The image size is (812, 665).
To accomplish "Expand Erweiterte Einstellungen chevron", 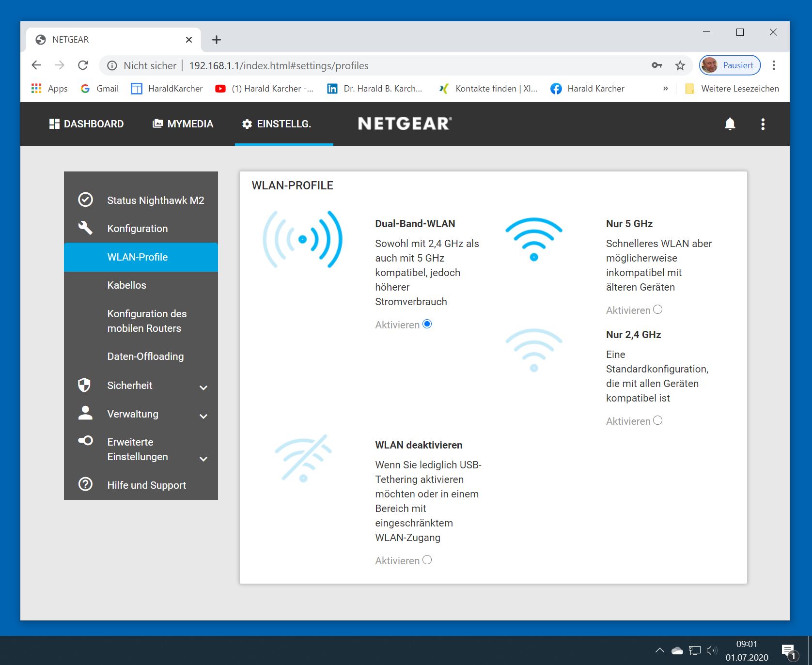I will 203,459.
